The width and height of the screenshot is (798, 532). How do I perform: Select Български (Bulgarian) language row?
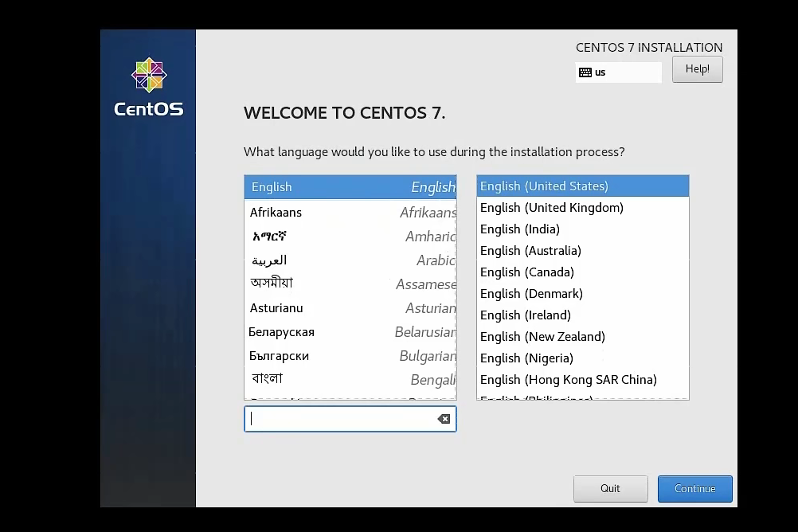coord(350,356)
